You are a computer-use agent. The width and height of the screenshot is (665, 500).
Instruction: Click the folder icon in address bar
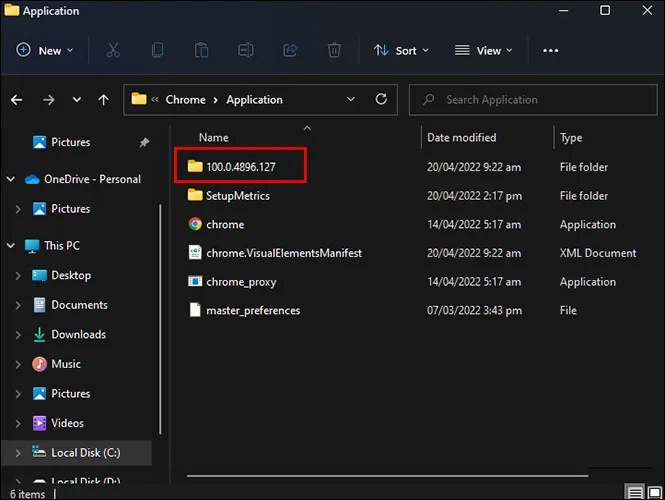(x=139, y=99)
